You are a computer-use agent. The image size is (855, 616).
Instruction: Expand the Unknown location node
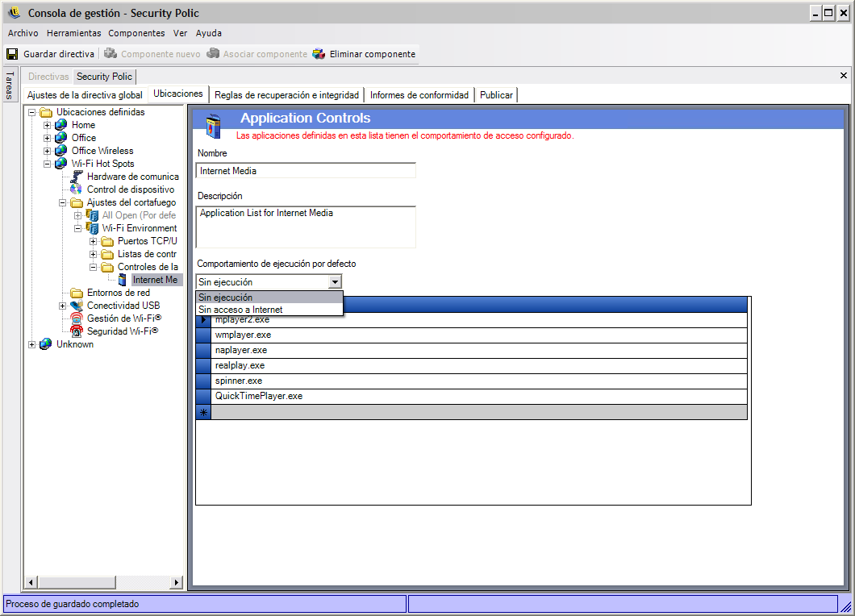[x=32, y=344]
